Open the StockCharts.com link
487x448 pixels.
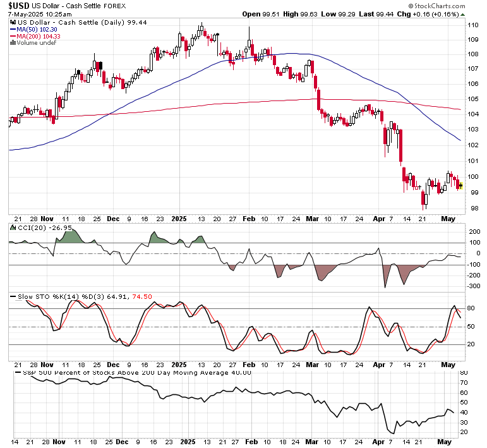tap(440, 6)
